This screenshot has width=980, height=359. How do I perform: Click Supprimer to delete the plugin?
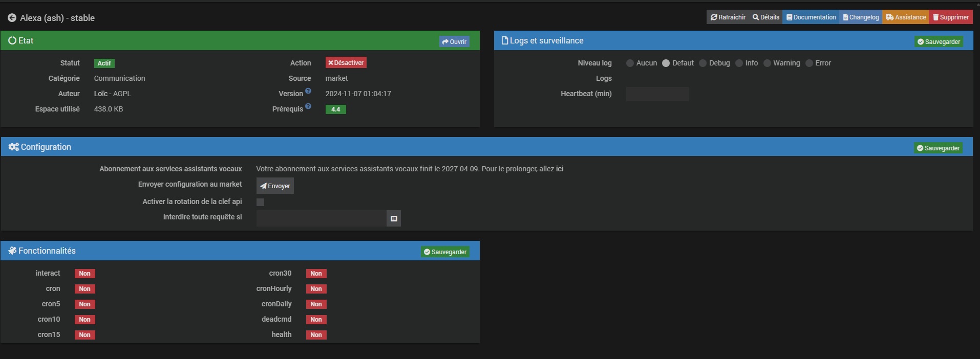point(951,17)
